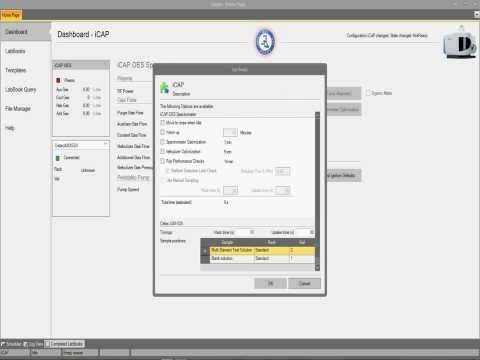Viewport: 480px width, 360px height.
Task: Toggle Organic Matrix checkbox on dashboard
Action: [x=368, y=93]
